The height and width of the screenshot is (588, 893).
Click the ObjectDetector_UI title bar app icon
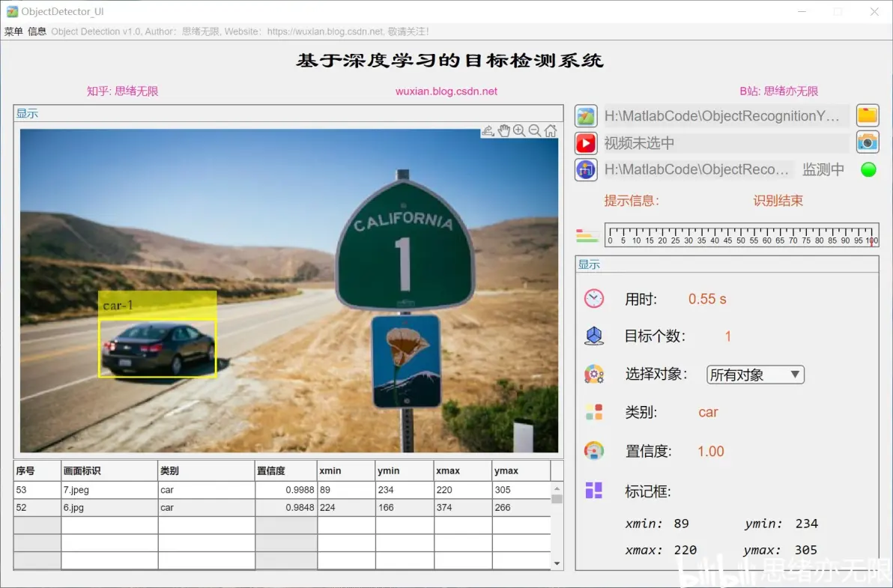[x=12, y=11]
